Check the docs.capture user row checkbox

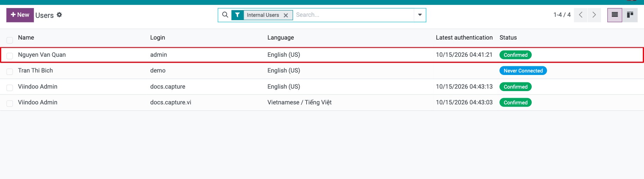(10, 88)
